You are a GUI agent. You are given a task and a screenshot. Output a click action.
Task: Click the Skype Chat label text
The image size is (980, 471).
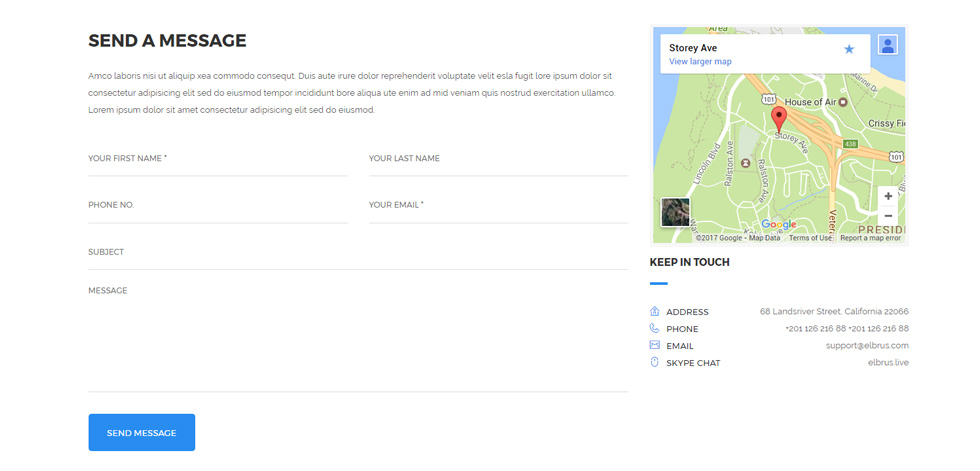click(x=693, y=364)
